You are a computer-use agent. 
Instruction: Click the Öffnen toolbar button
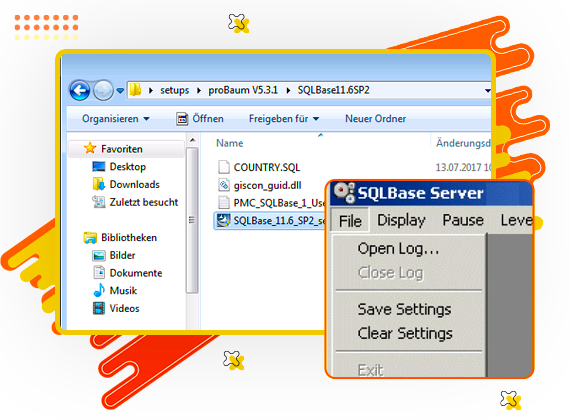(200, 119)
